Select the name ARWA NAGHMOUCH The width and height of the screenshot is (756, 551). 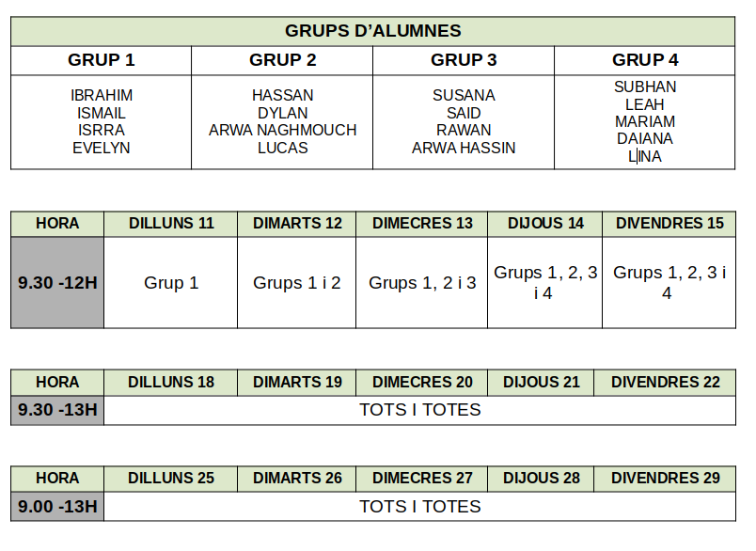point(282,130)
